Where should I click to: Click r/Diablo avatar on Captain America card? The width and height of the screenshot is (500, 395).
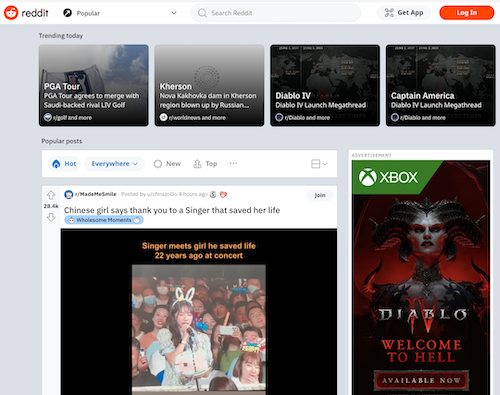point(395,117)
